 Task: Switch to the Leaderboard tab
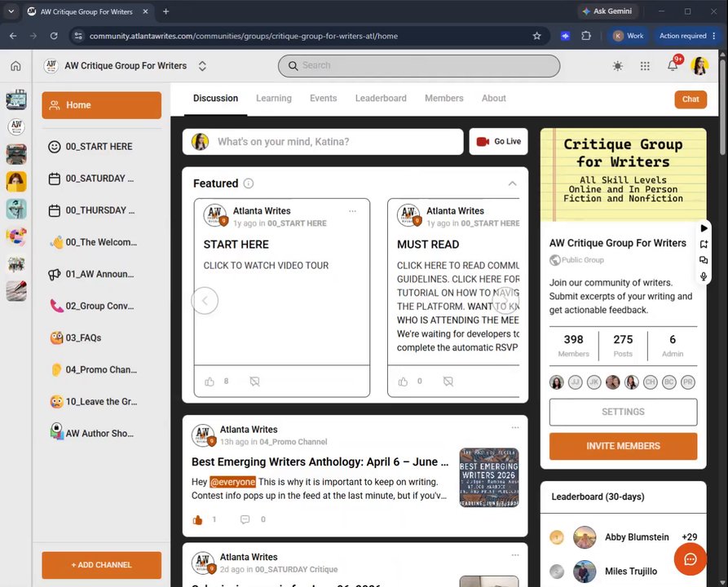[x=381, y=99]
